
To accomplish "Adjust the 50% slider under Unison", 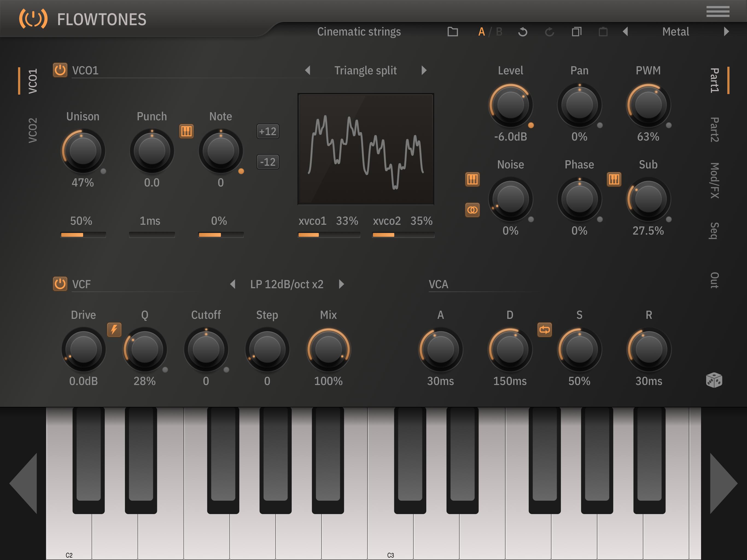I will [x=83, y=235].
